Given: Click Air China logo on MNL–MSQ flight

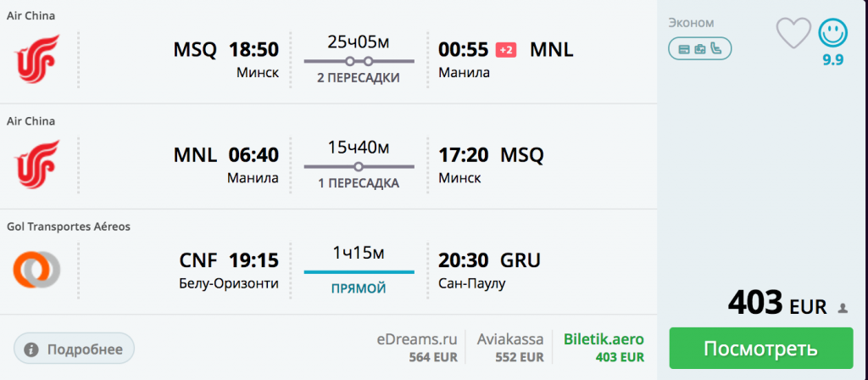Looking at the screenshot, I should click(x=37, y=163).
